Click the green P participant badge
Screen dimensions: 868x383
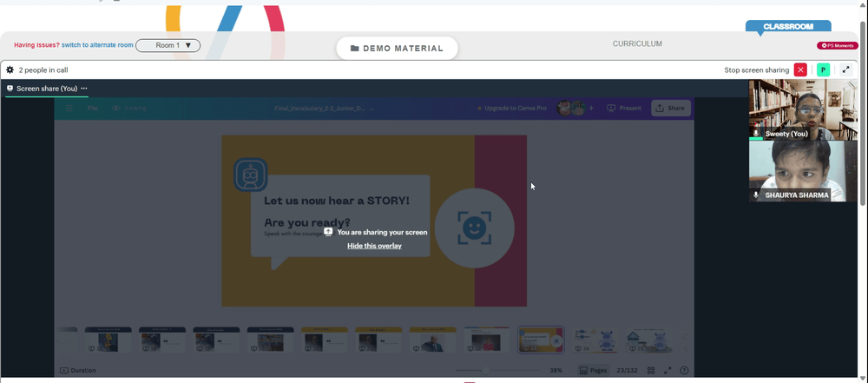click(823, 69)
